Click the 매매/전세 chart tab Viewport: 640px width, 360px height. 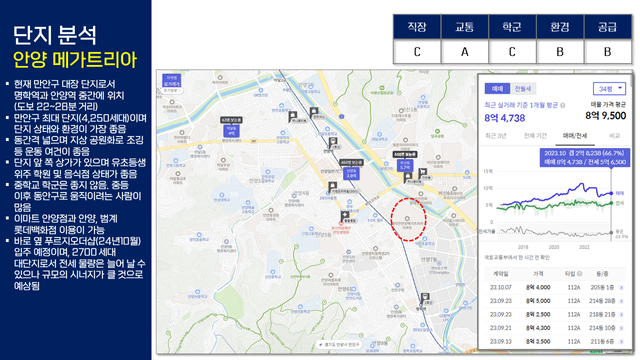coord(575,136)
